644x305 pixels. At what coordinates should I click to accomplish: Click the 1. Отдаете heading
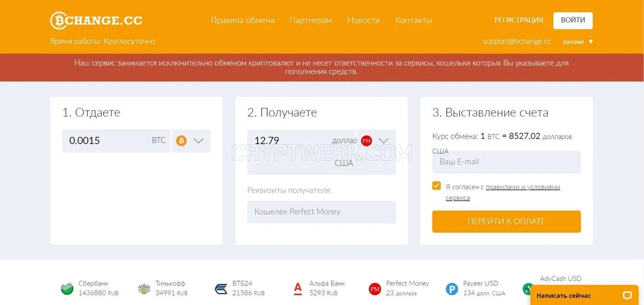(x=91, y=112)
